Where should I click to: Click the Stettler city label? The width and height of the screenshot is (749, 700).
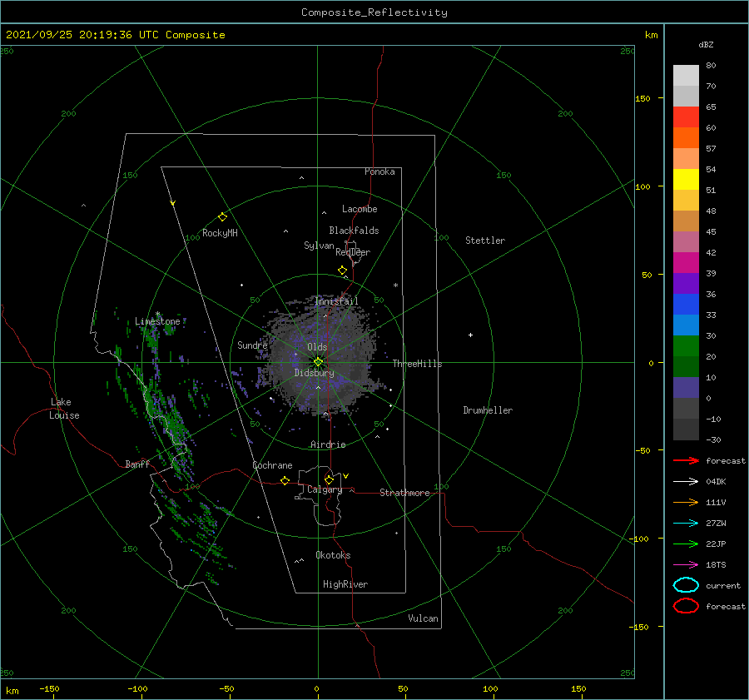(485, 241)
